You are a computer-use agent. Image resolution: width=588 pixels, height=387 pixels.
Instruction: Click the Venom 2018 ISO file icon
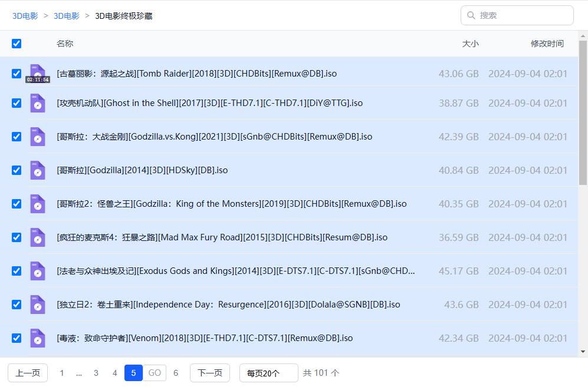click(x=38, y=338)
